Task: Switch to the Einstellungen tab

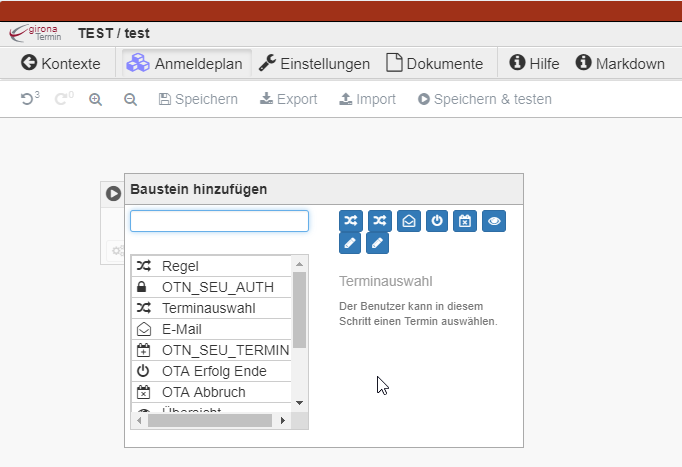Action: [x=314, y=63]
